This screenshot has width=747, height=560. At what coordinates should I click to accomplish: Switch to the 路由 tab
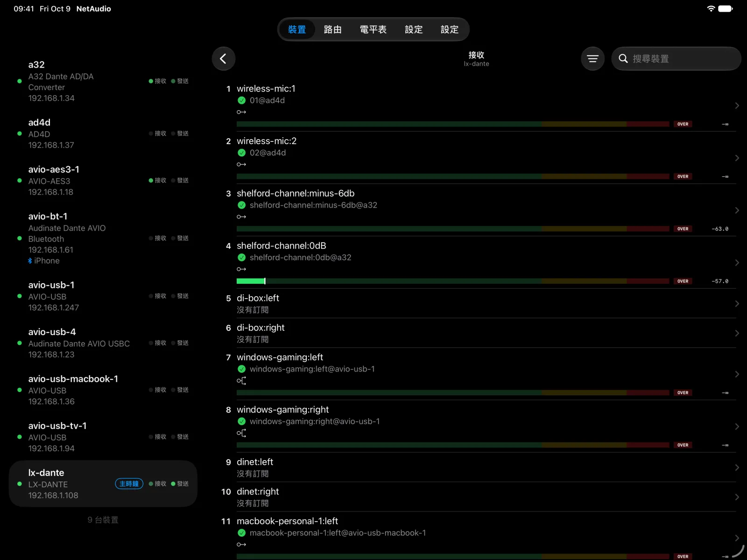[x=333, y=29]
